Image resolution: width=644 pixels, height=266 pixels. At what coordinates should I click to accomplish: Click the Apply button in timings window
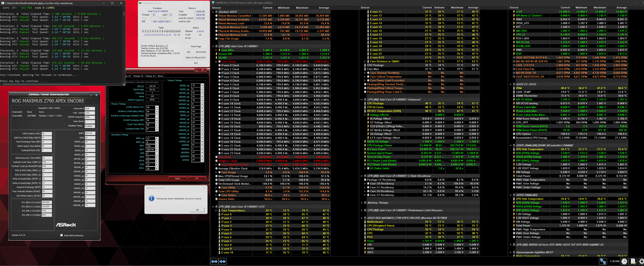[177, 178]
